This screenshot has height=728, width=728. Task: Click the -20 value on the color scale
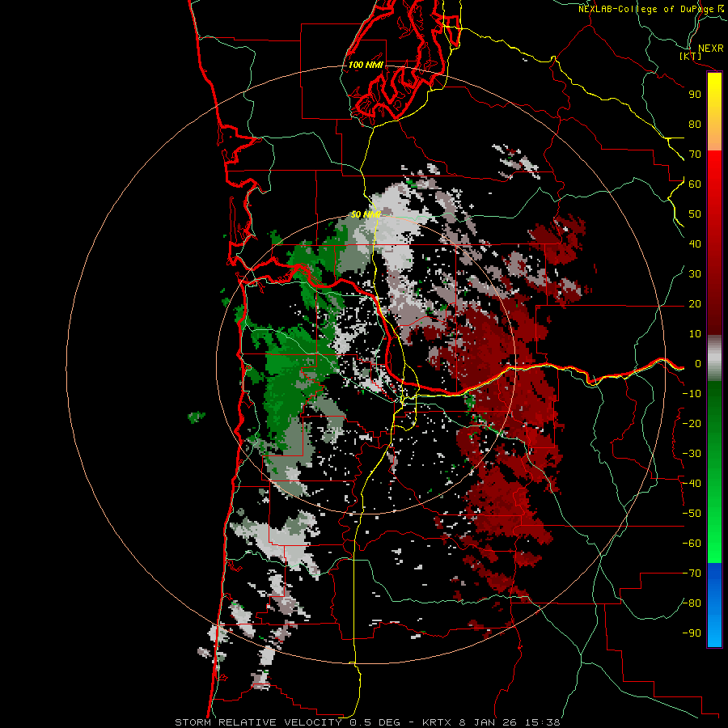click(x=692, y=423)
